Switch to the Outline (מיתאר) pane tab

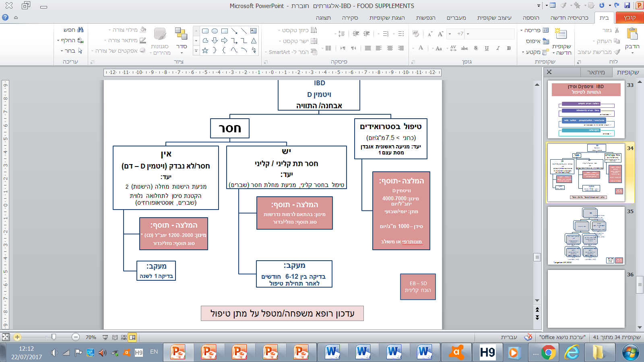(x=596, y=72)
